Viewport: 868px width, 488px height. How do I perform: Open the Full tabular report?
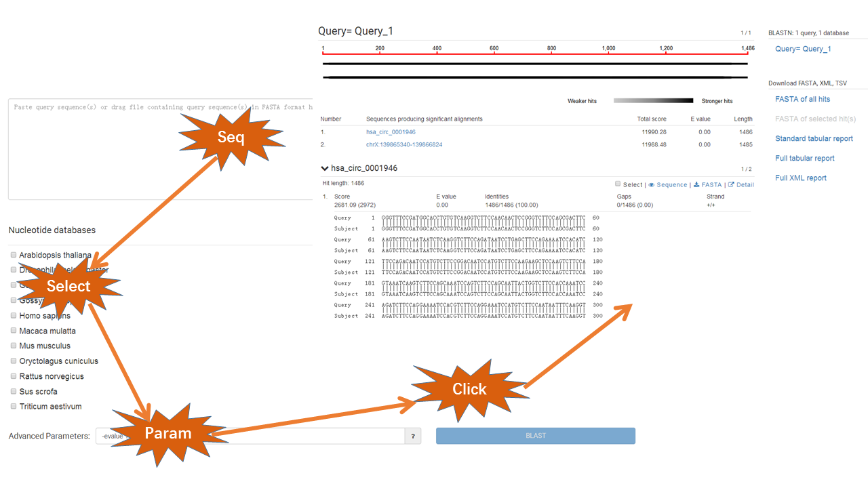tap(804, 158)
